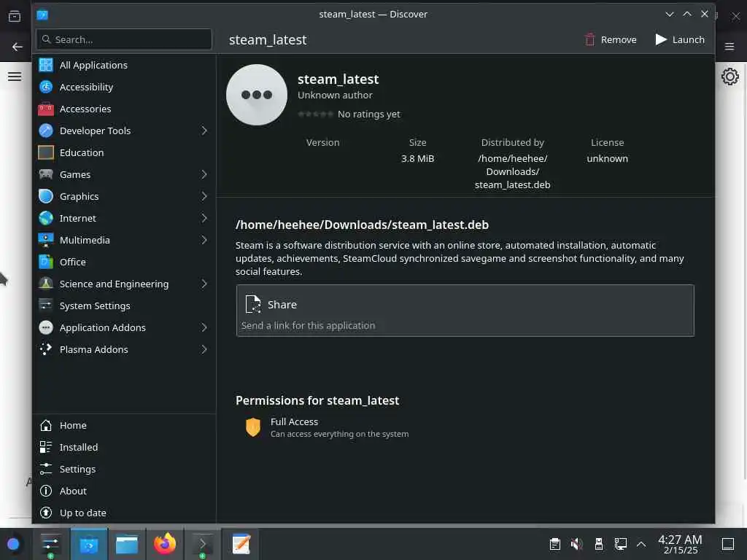
Task: Click Share to send application link
Action: (x=465, y=311)
